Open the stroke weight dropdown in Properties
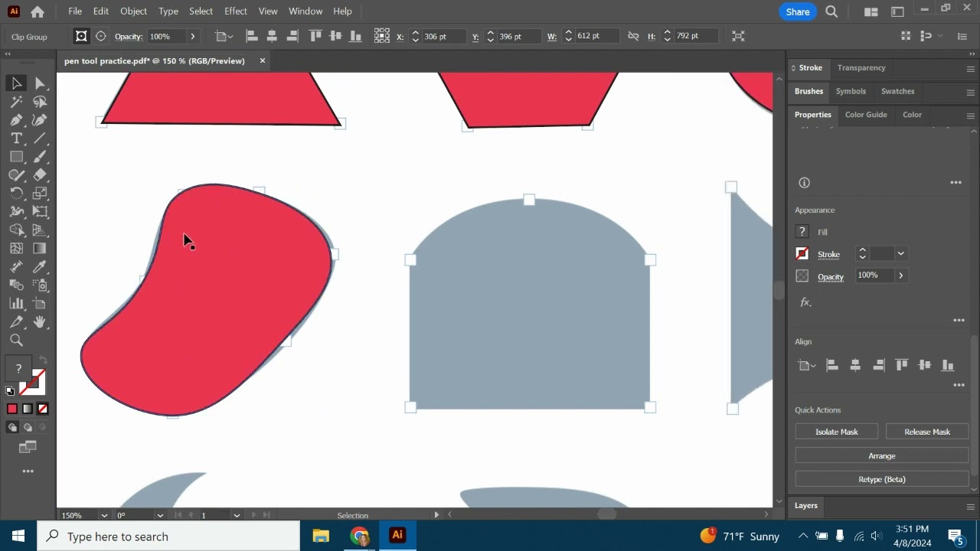 pyautogui.click(x=901, y=254)
